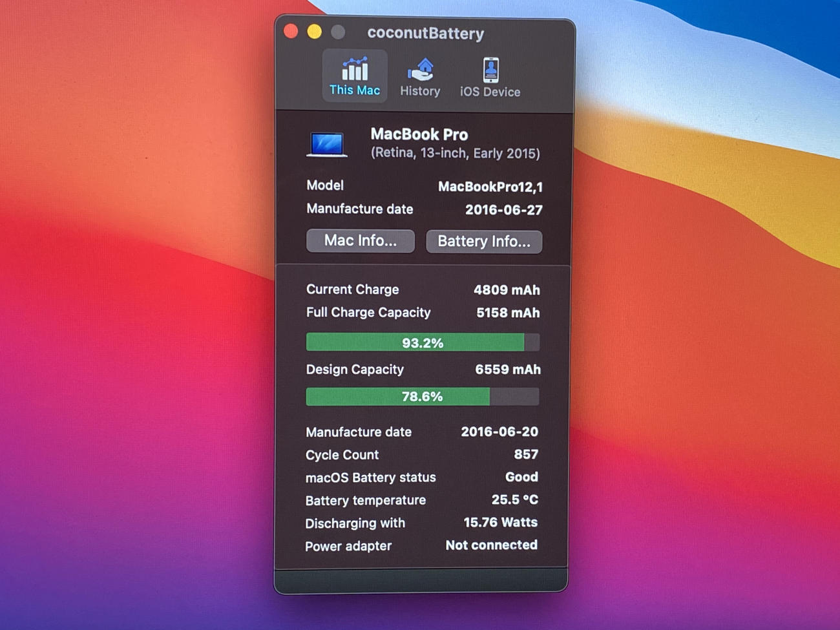Click the Retina, 13-inch, Early 2015 subtitle
This screenshot has width=840, height=630.
[x=456, y=153]
